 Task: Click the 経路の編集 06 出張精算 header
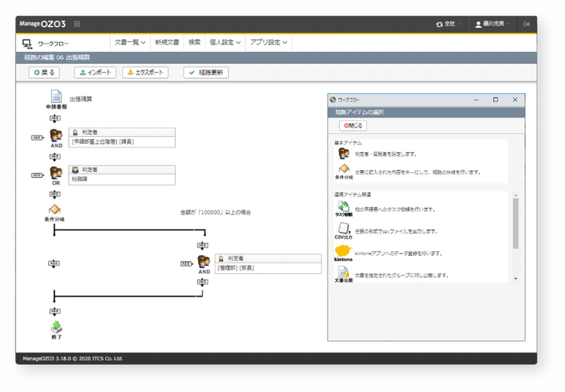pos(57,57)
